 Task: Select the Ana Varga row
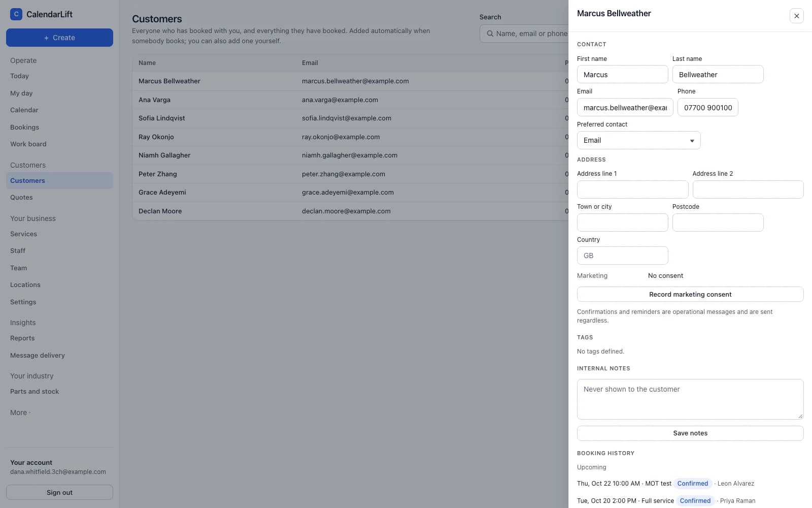[350, 100]
